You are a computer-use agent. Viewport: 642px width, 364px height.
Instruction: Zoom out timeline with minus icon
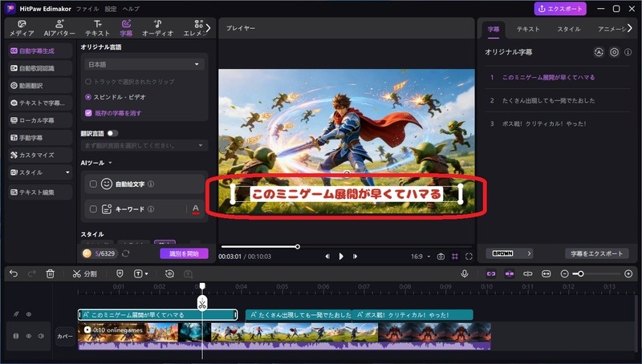tap(564, 273)
